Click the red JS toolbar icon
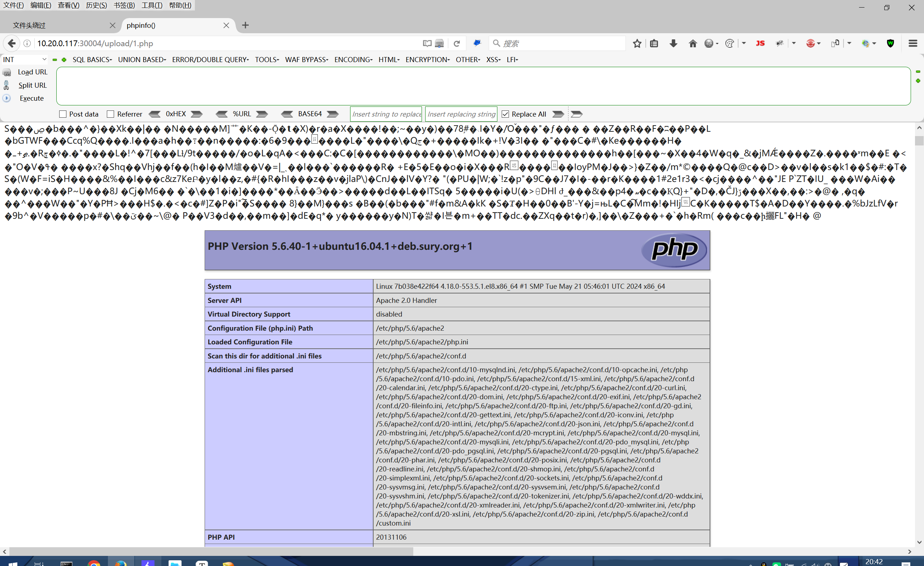Screen dimensions: 924x566 tap(760, 44)
